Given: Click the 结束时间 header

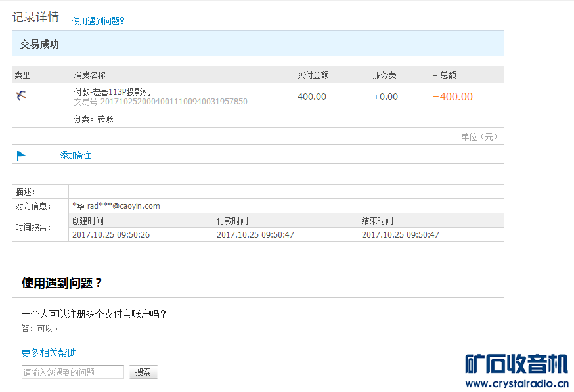Looking at the screenshot, I should tap(378, 221).
